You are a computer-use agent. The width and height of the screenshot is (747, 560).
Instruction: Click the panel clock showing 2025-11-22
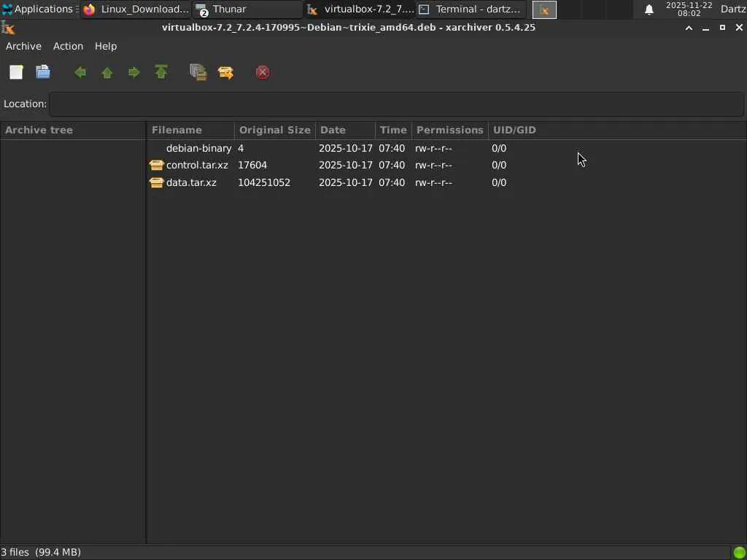[x=689, y=9]
